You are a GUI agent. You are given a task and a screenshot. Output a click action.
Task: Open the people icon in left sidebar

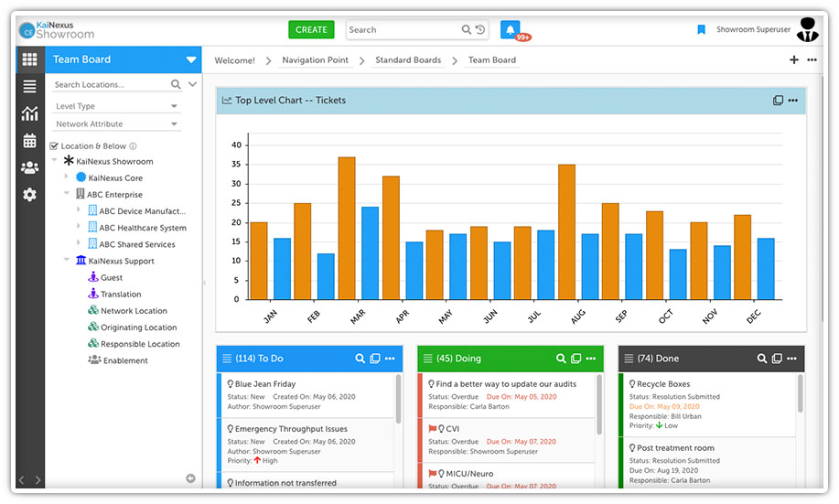pos(30,167)
